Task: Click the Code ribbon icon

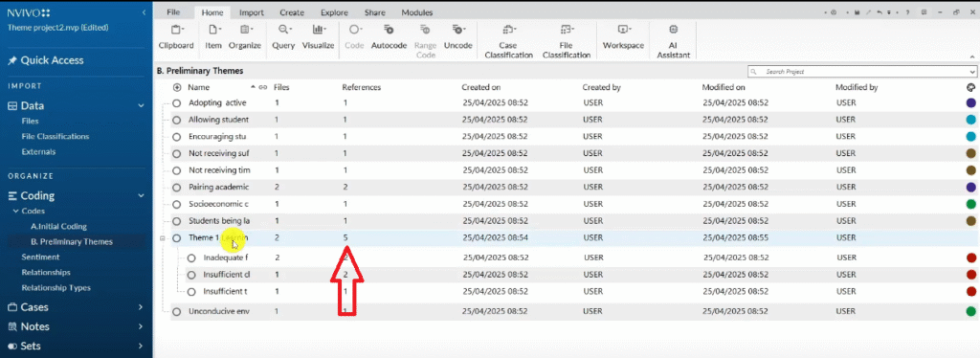Action: (354, 30)
